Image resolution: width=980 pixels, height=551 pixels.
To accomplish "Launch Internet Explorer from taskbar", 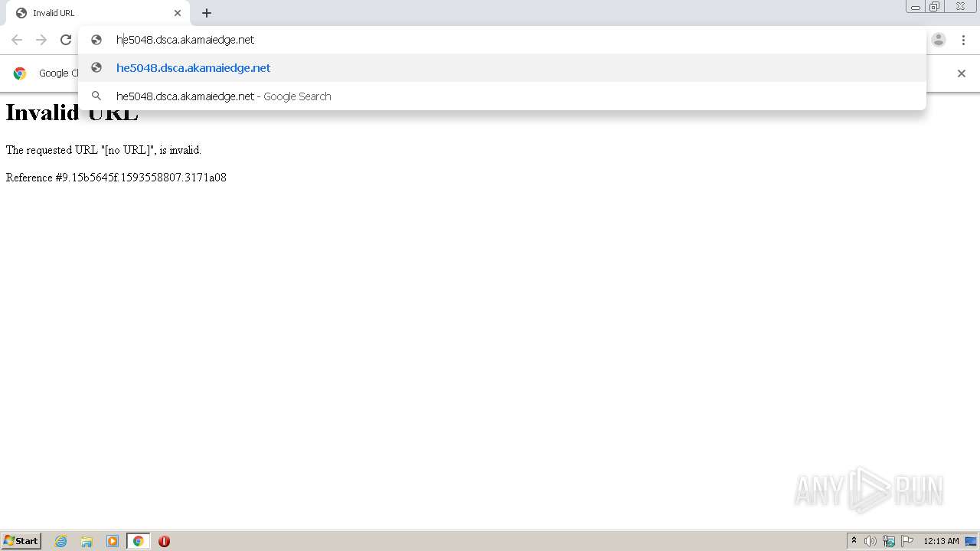I will (x=61, y=541).
